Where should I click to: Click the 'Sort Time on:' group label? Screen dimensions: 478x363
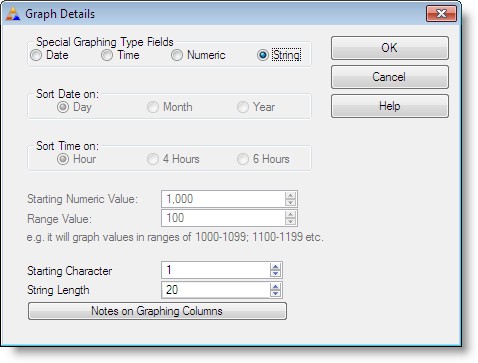point(67,146)
